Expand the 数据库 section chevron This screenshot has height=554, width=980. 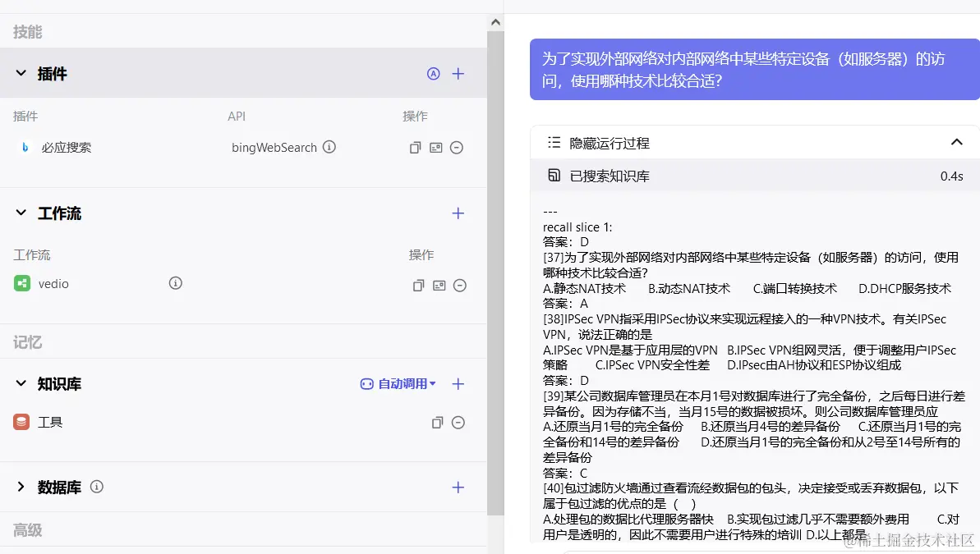point(21,487)
